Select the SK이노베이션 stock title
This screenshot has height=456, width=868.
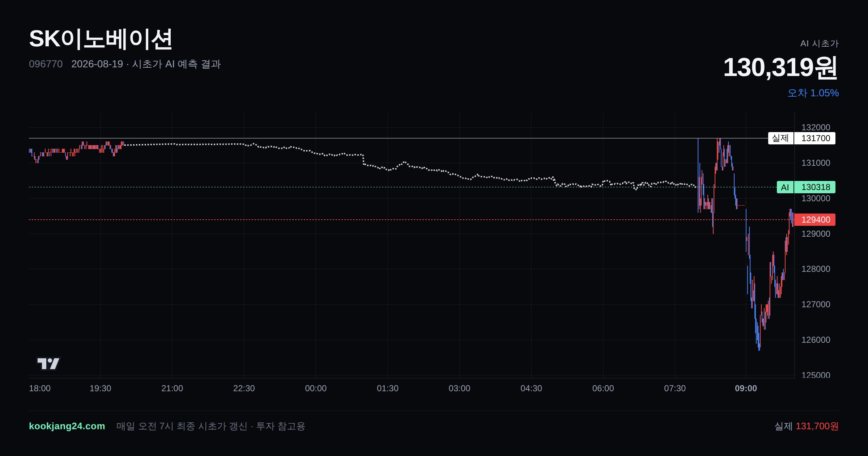coord(101,39)
